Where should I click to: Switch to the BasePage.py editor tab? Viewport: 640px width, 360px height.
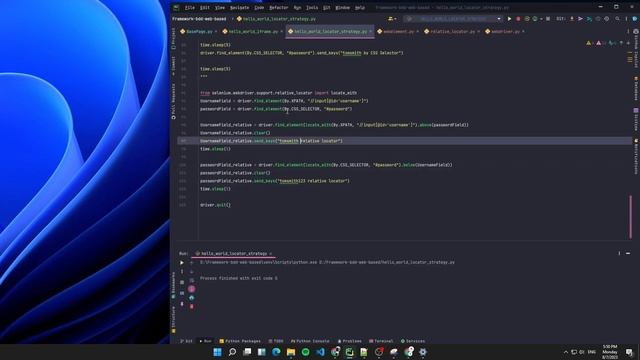(199, 31)
